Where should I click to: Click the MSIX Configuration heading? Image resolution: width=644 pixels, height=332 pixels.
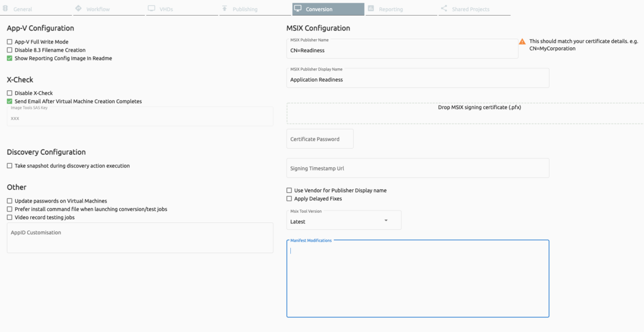click(318, 28)
